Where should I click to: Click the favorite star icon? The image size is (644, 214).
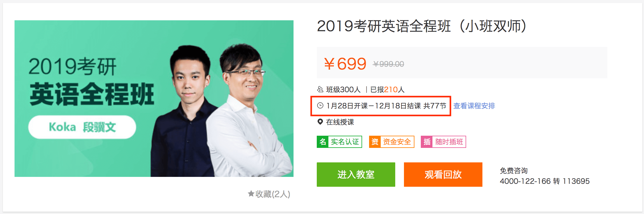(251, 193)
